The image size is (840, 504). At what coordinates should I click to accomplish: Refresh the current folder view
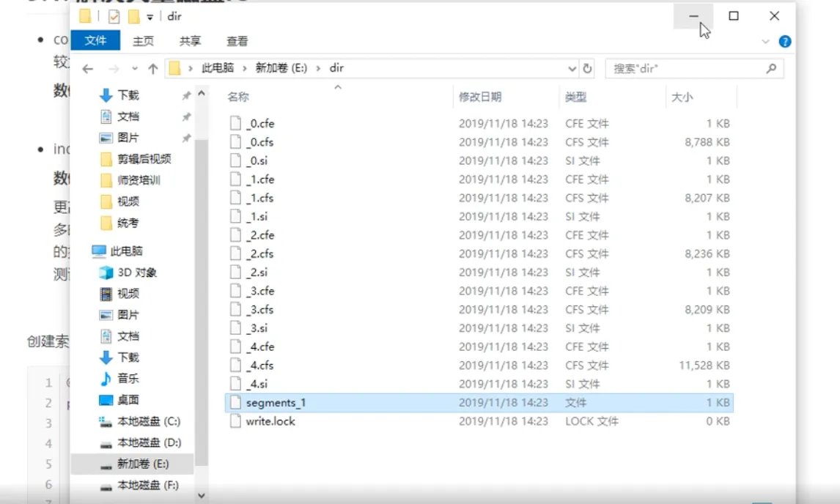point(587,69)
